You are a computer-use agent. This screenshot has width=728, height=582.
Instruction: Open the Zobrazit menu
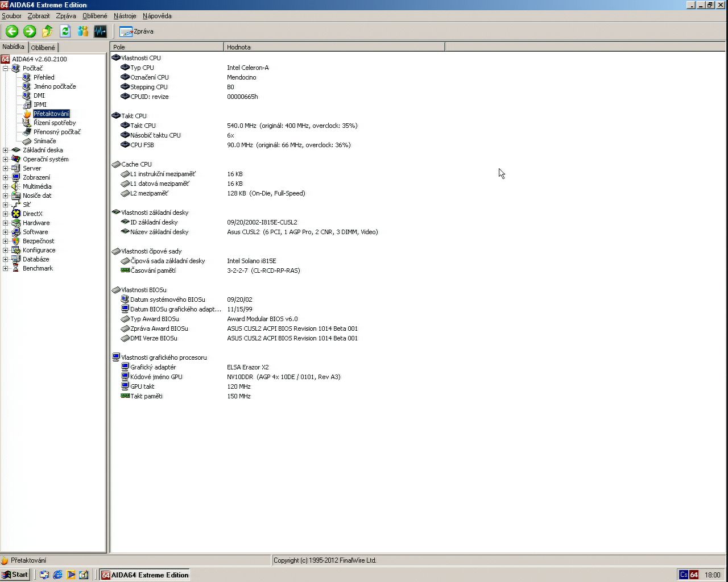(x=39, y=16)
